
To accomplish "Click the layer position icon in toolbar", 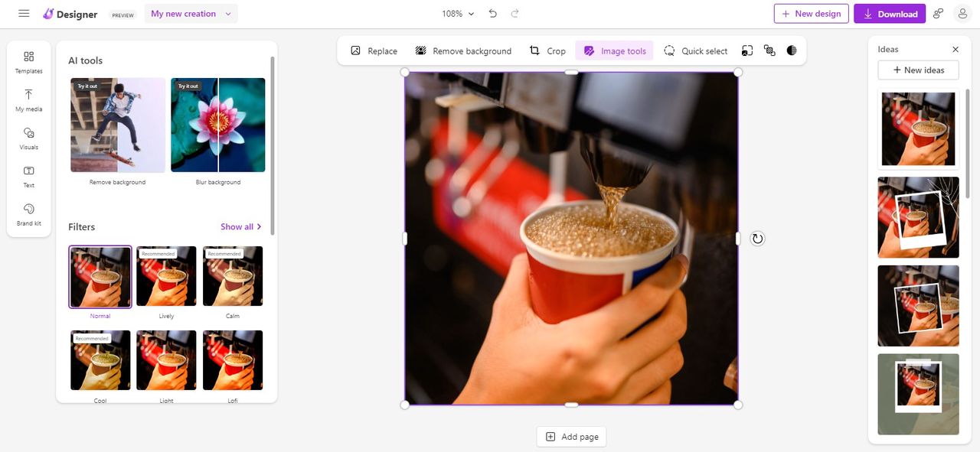I will pos(769,50).
